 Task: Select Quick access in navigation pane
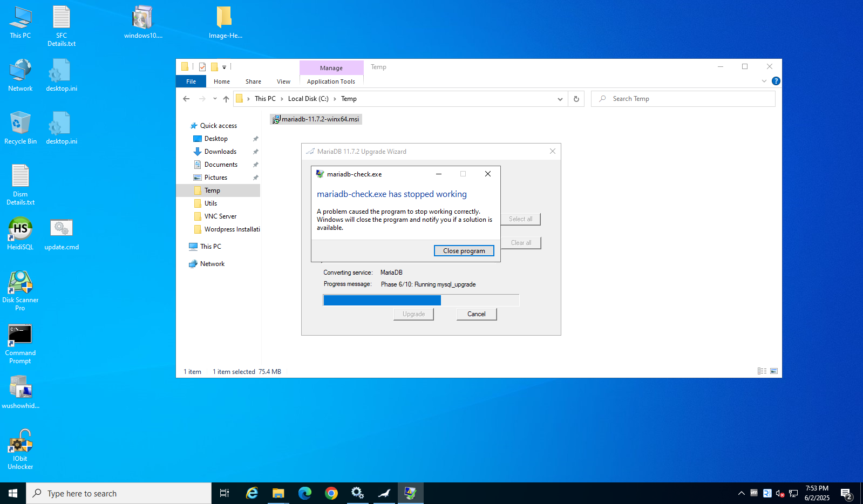219,126
